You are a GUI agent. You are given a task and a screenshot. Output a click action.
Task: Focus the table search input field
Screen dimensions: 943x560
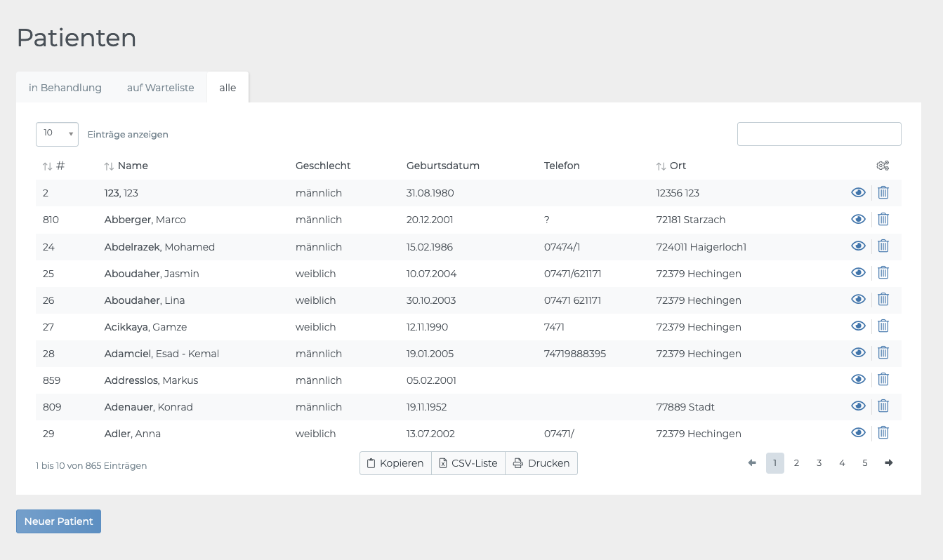819,134
